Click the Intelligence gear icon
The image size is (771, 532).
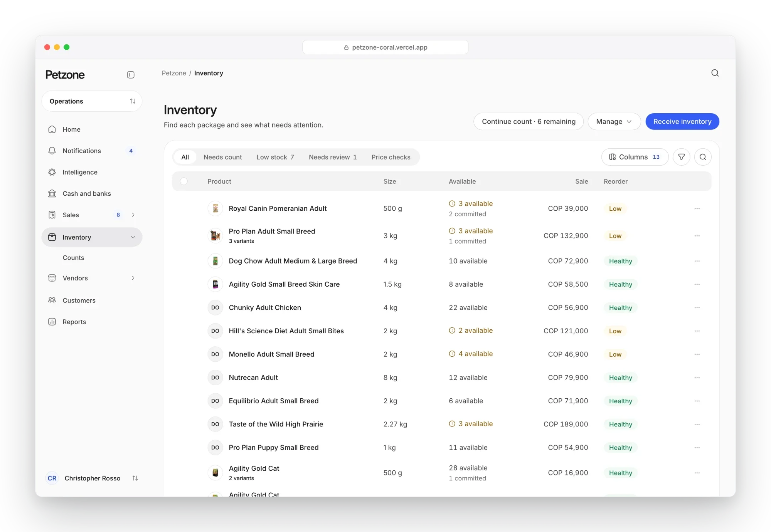(x=52, y=172)
